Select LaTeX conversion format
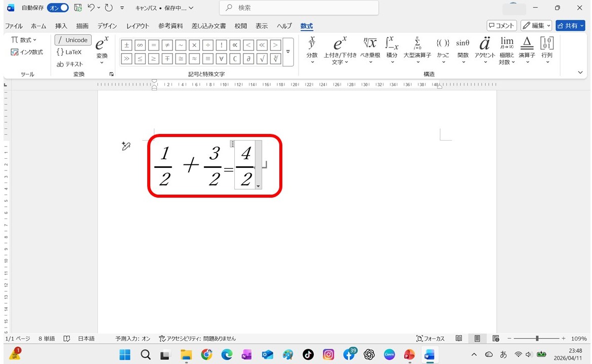The width and height of the screenshot is (592, 364). coord(69,52)
